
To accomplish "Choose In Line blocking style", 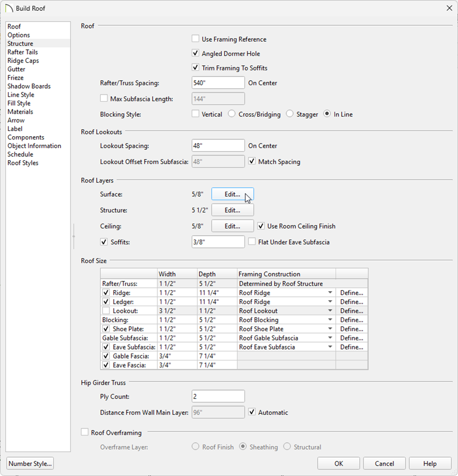I will tap(327, 114).
